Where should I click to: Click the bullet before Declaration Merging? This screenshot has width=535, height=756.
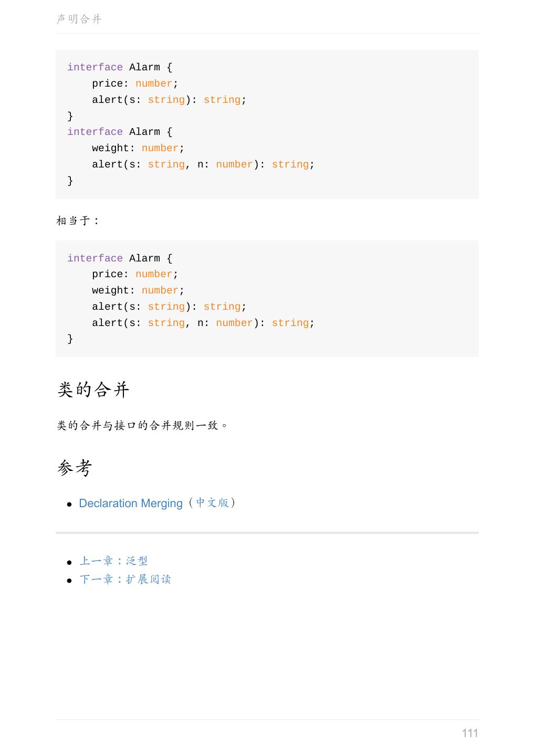pyautogui.click(x=69, y=505)
